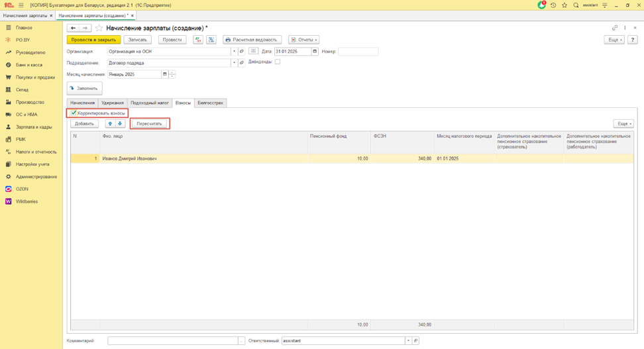
Task: Switch to Начисления tab
Action: (x=82, y=103)
